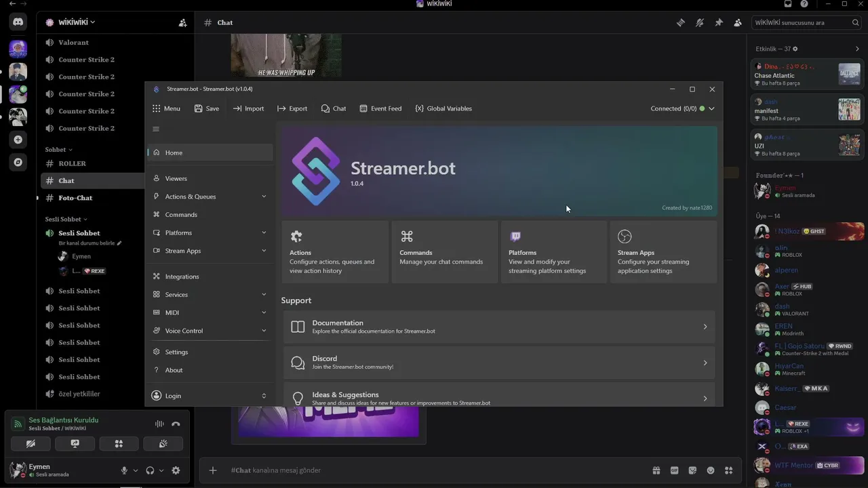
Task: Disconnect from voice with hang-up icon
Action: point(176,424)
